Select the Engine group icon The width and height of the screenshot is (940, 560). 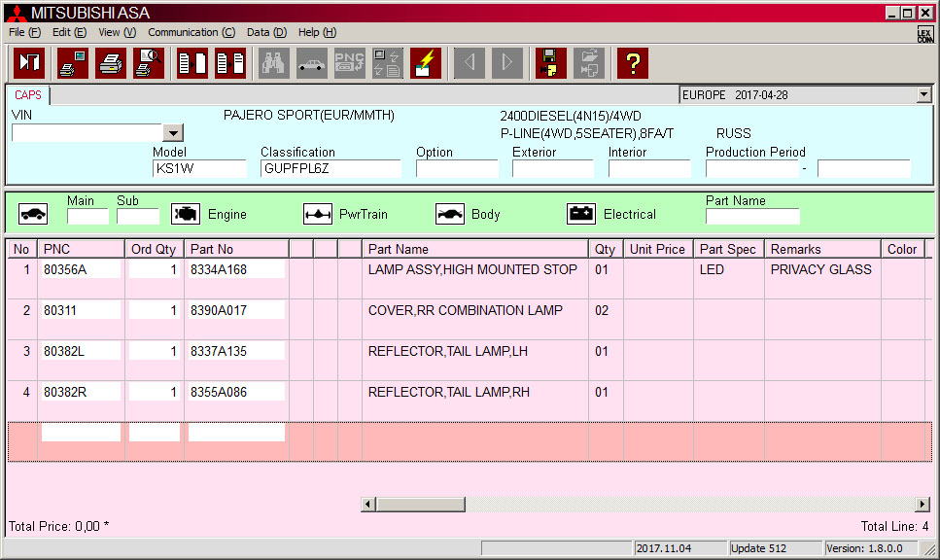[186, 214]
